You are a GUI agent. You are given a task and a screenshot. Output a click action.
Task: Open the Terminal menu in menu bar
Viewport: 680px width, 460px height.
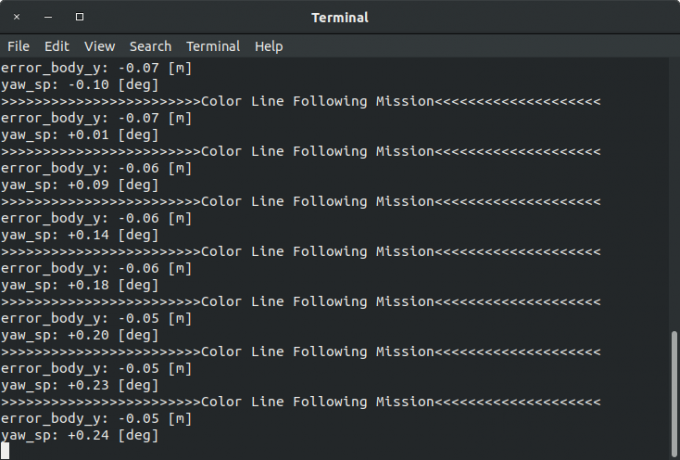tap(213, 46)
